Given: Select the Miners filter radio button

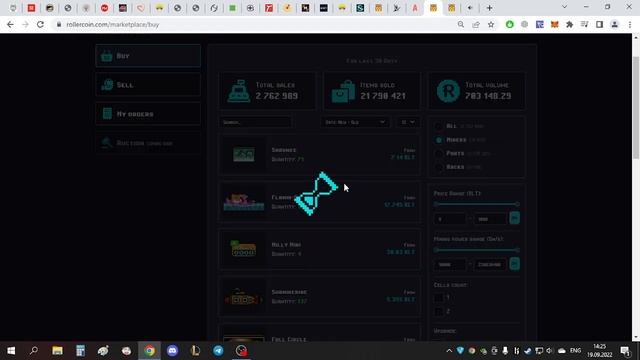Looking at the screenshot, I should [x=439, y=140].
